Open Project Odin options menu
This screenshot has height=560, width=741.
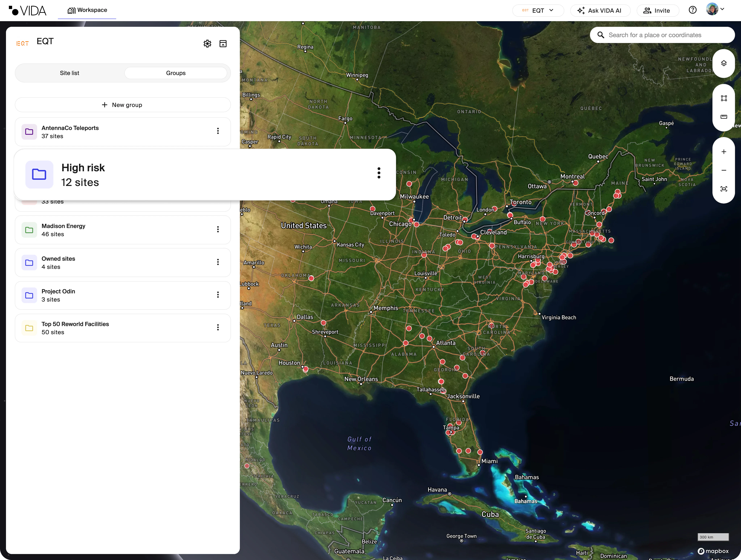[x=218, y=295]
